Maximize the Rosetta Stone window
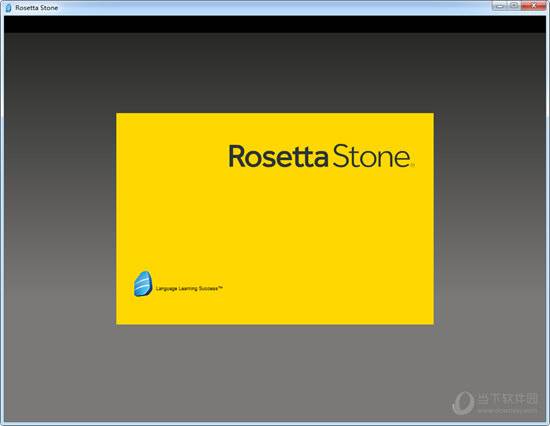Image resolution: width=550 pixels, height=426 pixels. [515, 5]
